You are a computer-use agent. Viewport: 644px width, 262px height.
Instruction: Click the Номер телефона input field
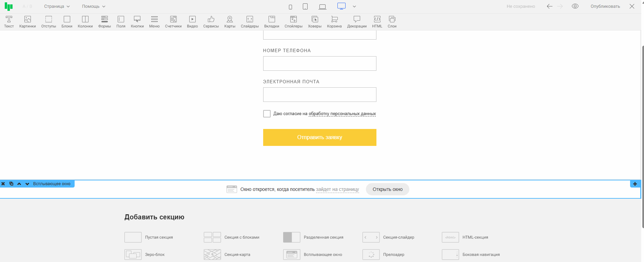[319, 63]
